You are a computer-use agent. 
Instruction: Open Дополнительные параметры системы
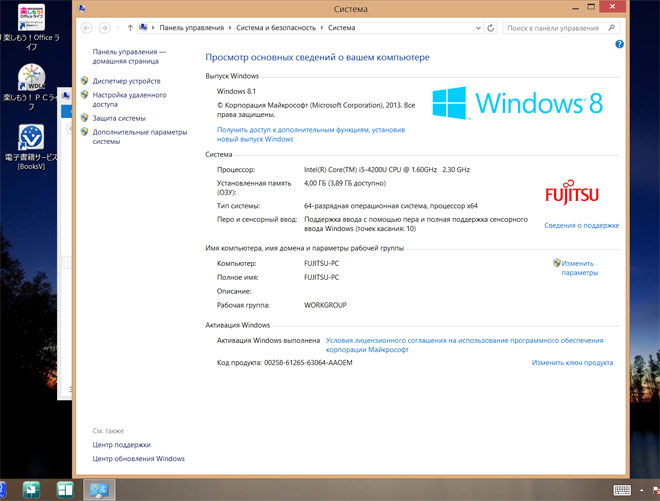tap(140, 136)
